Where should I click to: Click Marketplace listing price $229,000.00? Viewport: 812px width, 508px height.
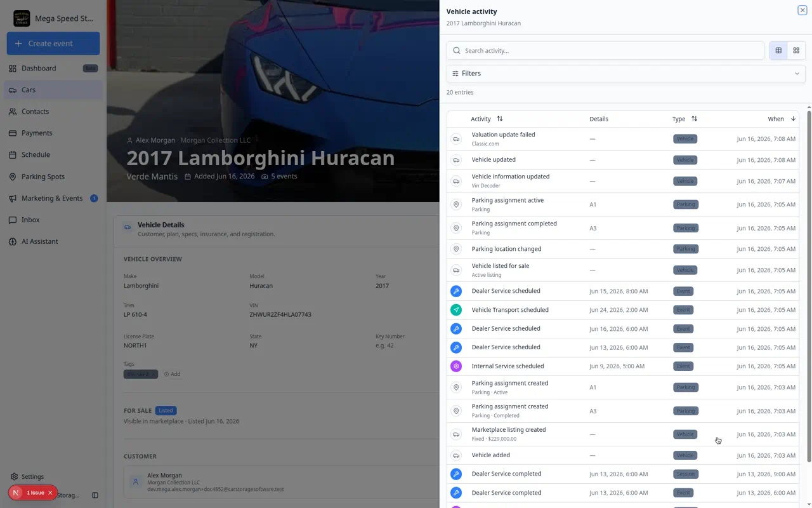pyautogui.click(x=502, y=439)
